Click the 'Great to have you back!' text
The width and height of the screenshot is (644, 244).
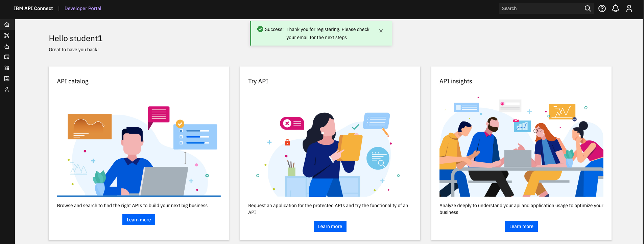tap(74, 50)
